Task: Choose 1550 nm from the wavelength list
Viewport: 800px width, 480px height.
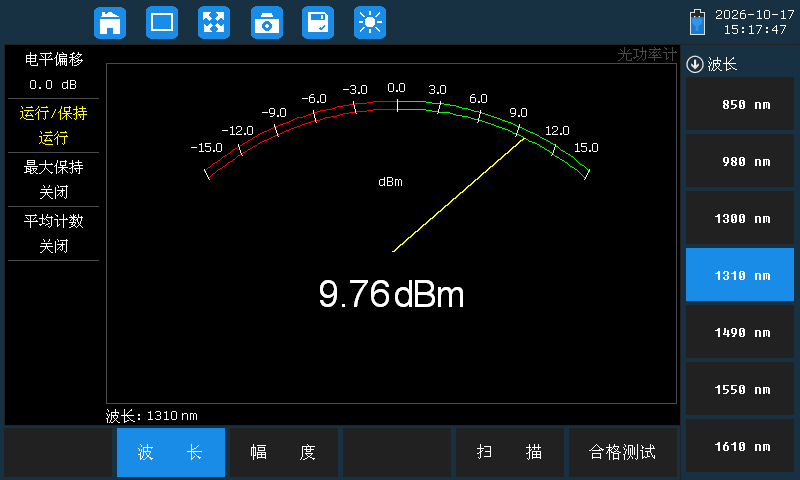Action: (x=740, y=389)
